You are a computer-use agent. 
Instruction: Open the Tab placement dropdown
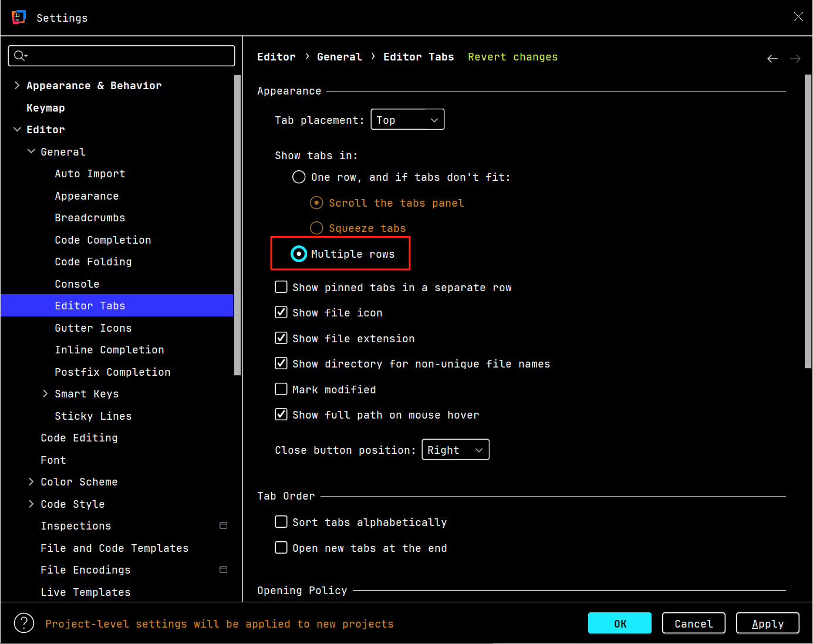click(x=407, y=120)
